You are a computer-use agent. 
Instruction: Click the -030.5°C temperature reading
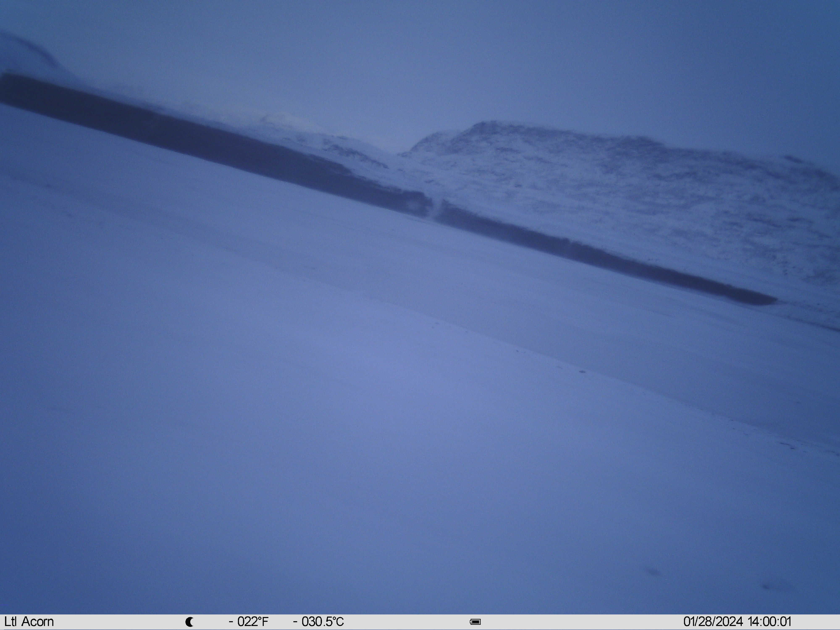(x=319, y=622)
